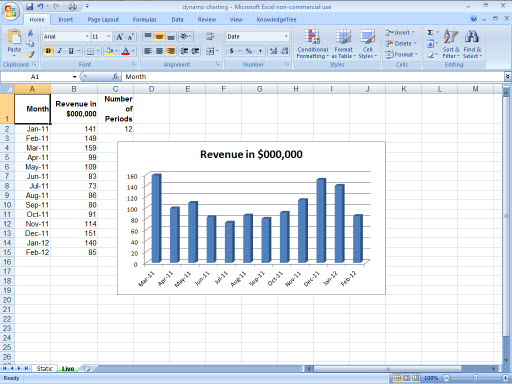Image resolution: width=512 pixels, height=384 pixels.
Task: Click Merge and Center icon
Action: 210,51
